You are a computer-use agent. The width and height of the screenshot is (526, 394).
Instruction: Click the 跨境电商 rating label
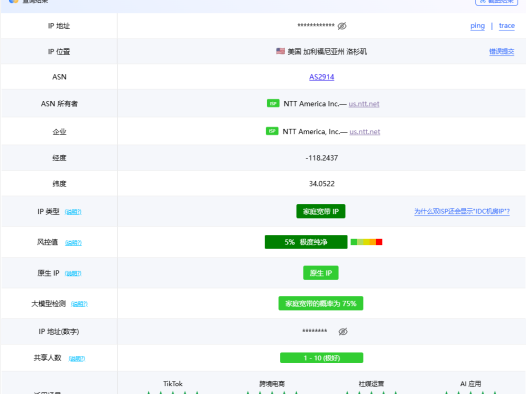pyautogui.click(x=272, y=384)
